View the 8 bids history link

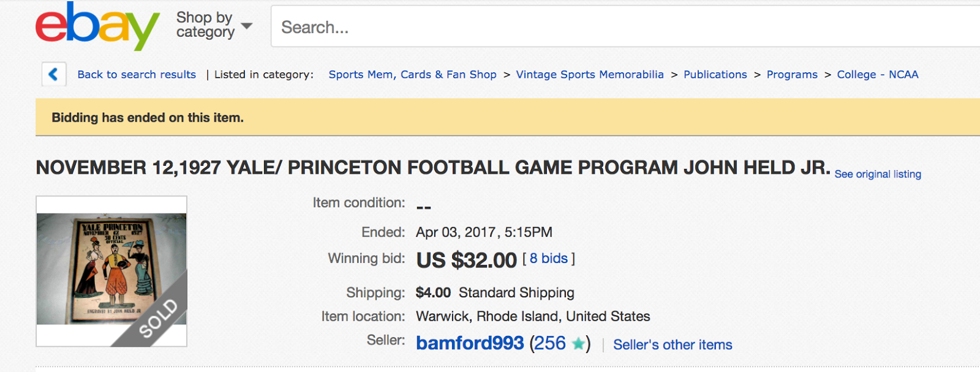(549, 259)
